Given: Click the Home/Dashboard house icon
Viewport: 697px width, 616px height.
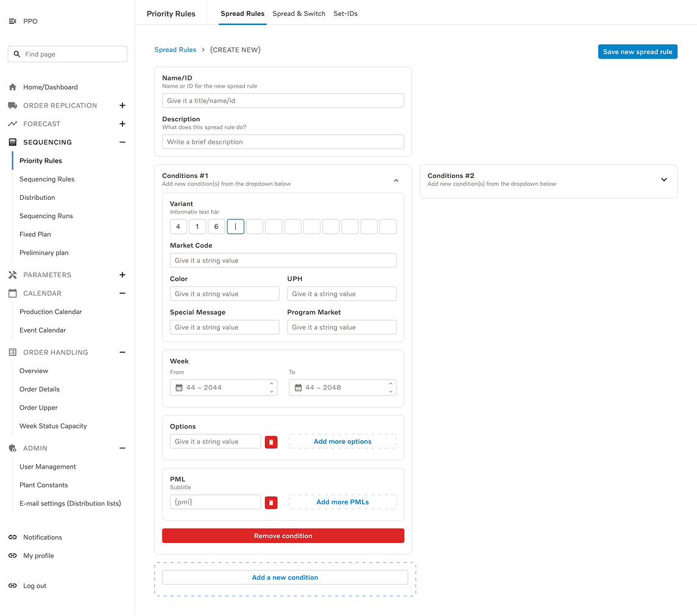Looking at the screenshot, I should pyautogui.click(x=12, y=87).
